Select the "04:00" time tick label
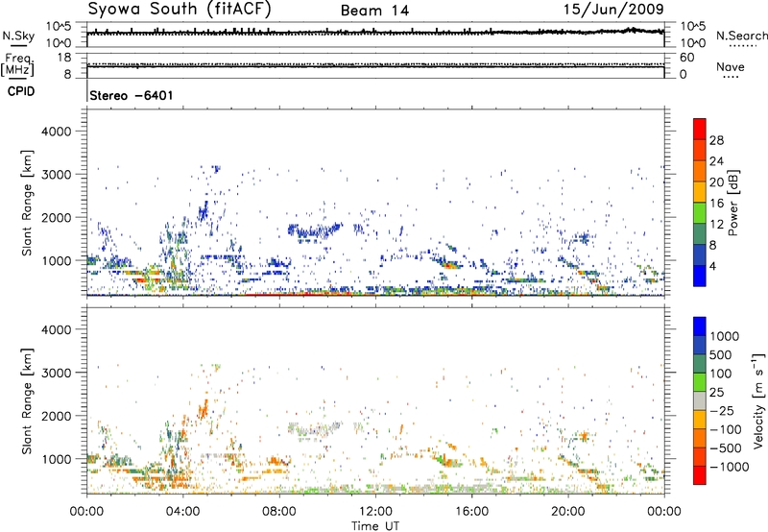 click(182, 512)
